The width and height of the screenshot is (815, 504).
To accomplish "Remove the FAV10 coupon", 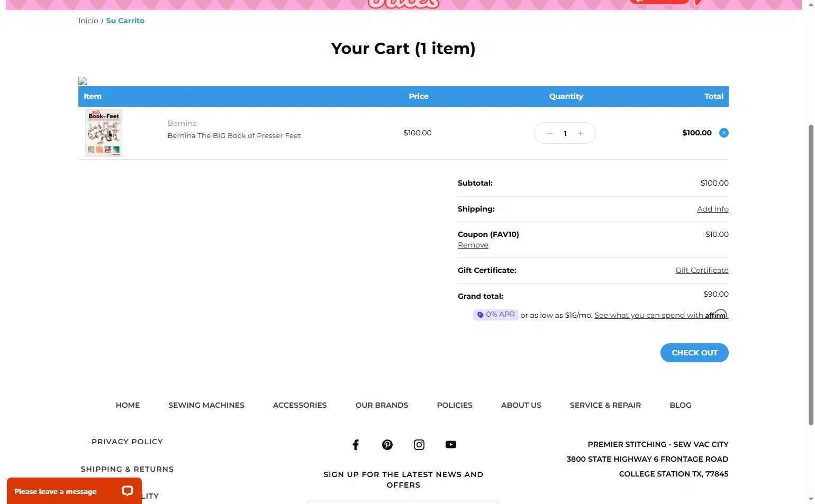I will point(473,245).
